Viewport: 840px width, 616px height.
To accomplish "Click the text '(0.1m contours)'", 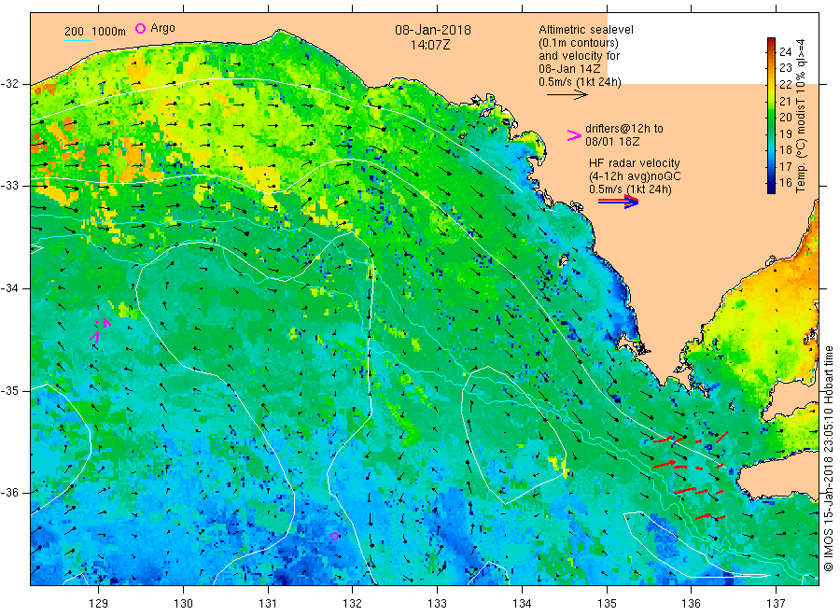I will 579,43.
